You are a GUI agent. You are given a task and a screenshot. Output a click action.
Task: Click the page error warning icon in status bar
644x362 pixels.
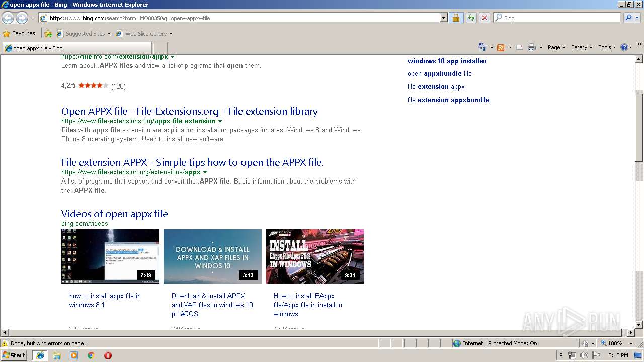pos(5,344)
